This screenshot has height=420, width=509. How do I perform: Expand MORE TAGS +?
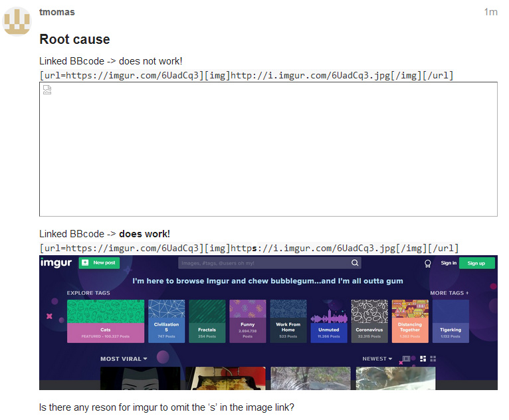click(x=449, y=293)
